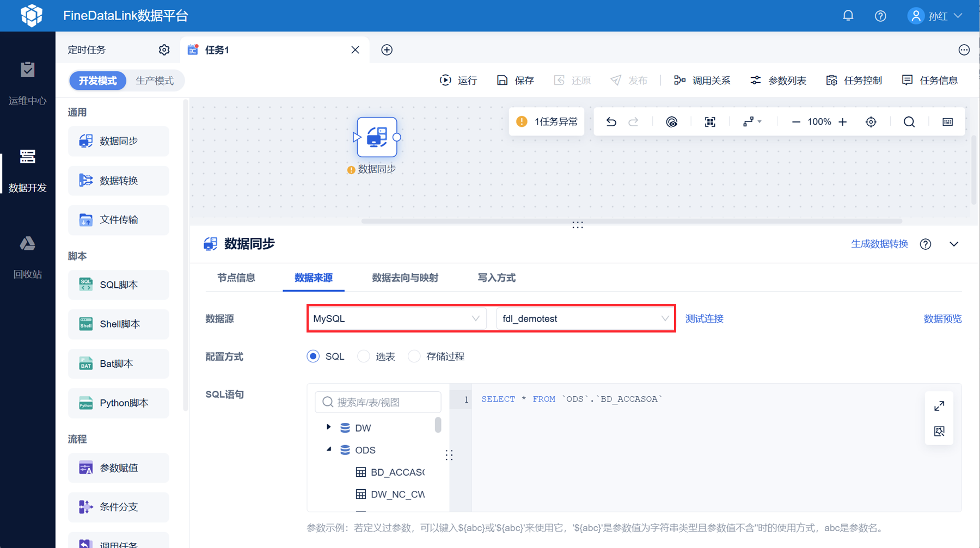Open 参数列表

[x=778, y=81]
